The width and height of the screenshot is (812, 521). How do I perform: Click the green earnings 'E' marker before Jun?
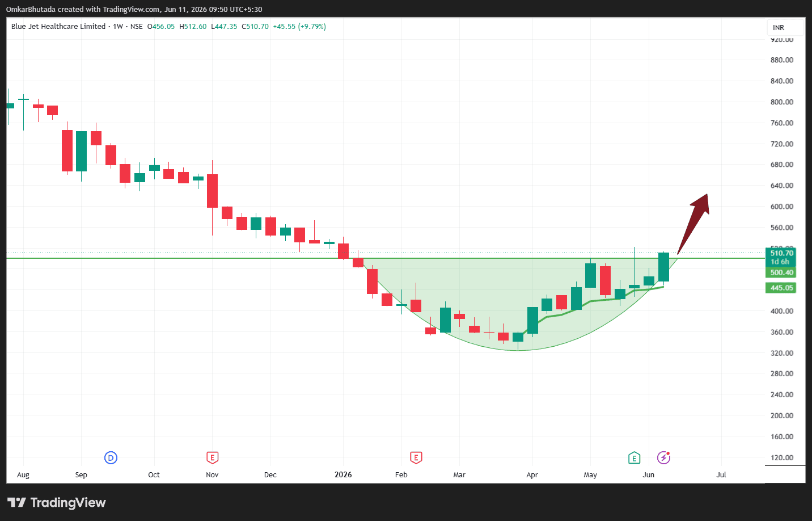tap(634, 457)
